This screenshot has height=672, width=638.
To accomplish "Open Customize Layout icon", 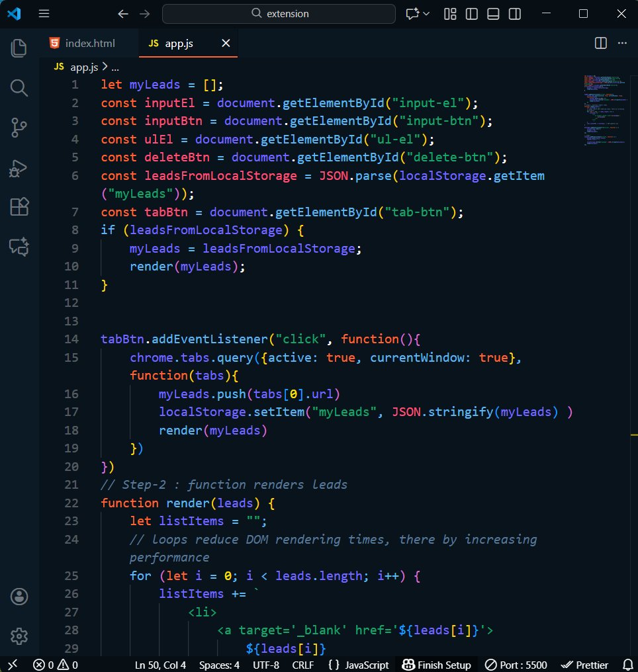I will [450, 14].
